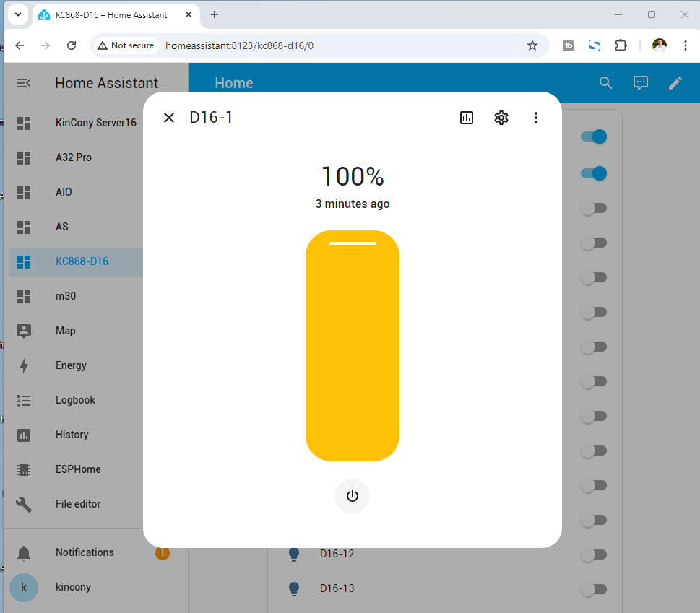700x613 pixels.
Task: Open Chrome tab search dropdown
Action: point(17,14)
